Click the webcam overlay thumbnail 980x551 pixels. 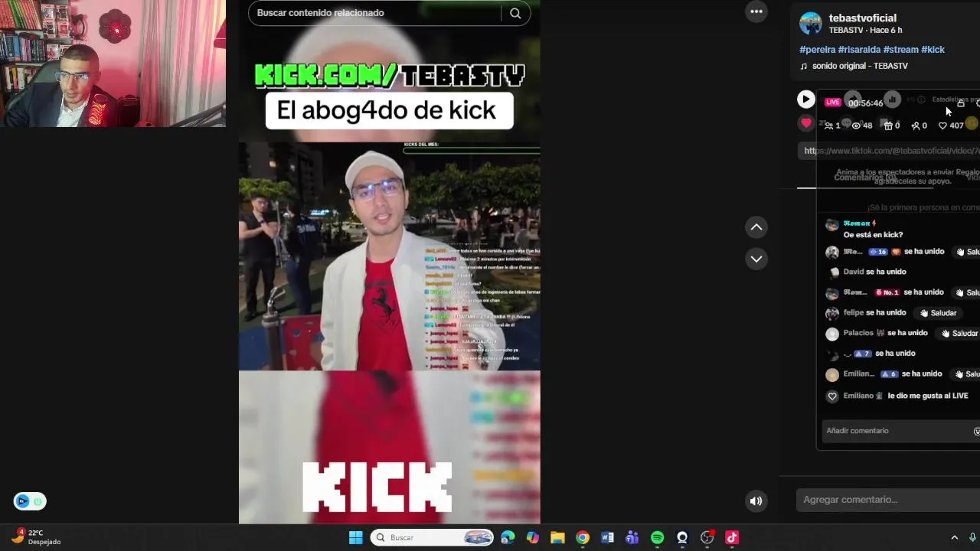click(x=113, y=64)
